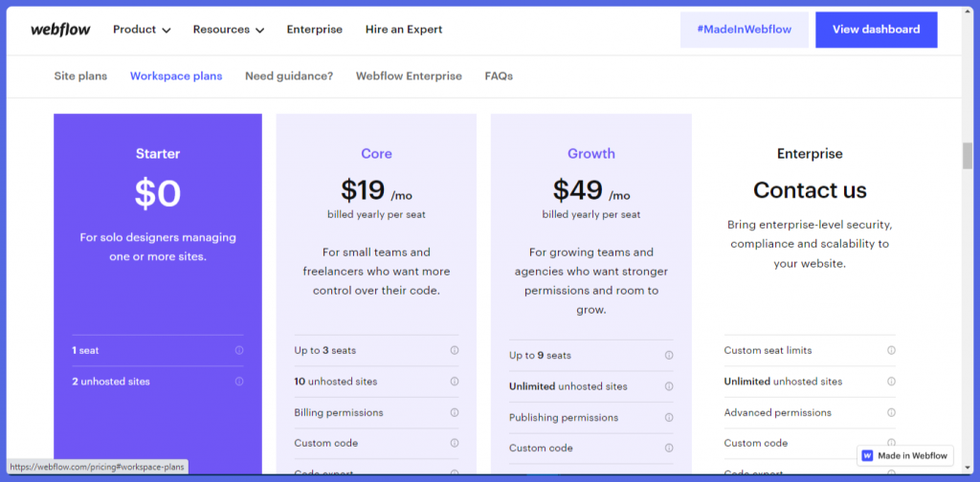Viewport: 980px width, 482px height.
Task: Click the Enterprise Contact us heading
Action: [810, 189]
